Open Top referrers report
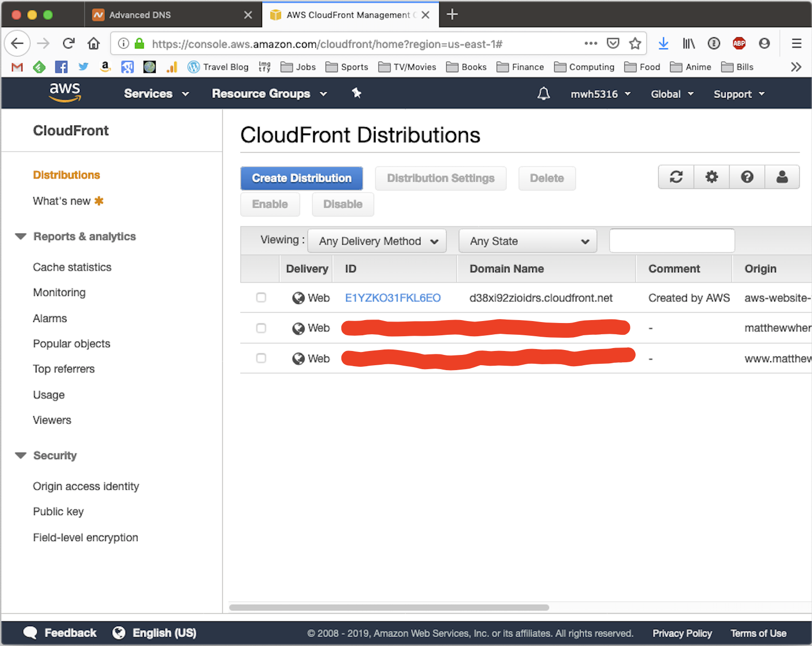Image resolution: width=812 pixels, height=646 pixels. 64,369
